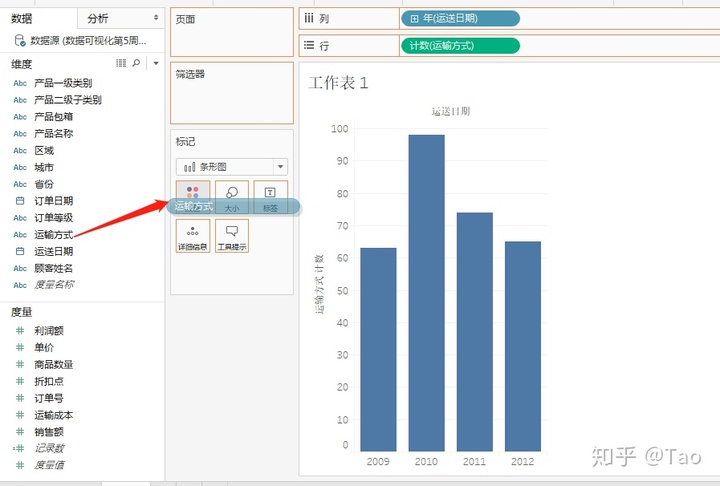Select dimension 度量名称

(x=54, y=285)
